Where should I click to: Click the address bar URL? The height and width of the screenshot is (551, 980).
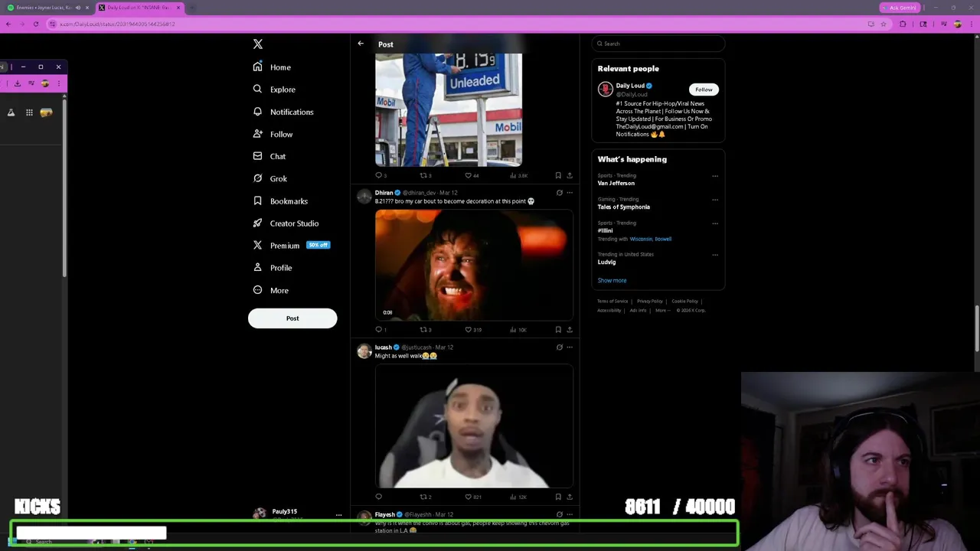click(118, 24)
